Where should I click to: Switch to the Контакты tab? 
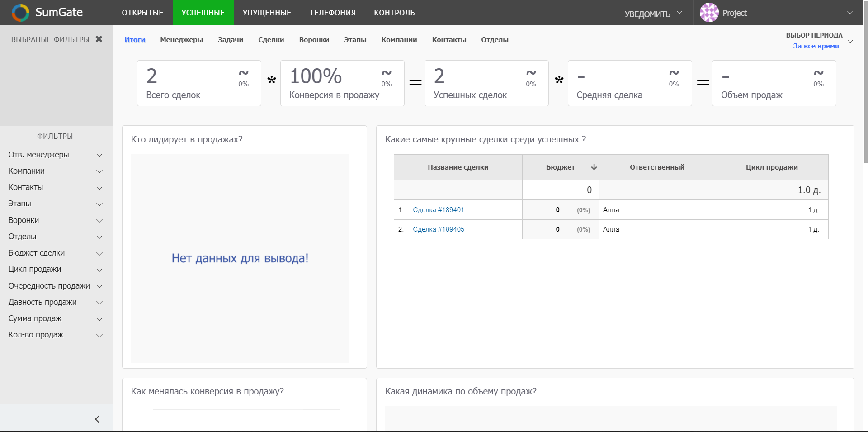tap(449, 40)
